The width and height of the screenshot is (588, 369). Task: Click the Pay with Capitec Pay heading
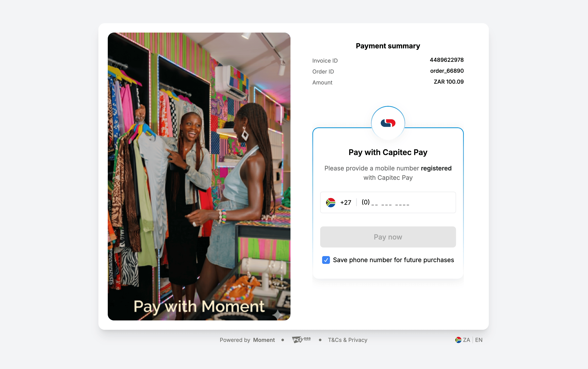pos(388,153)
